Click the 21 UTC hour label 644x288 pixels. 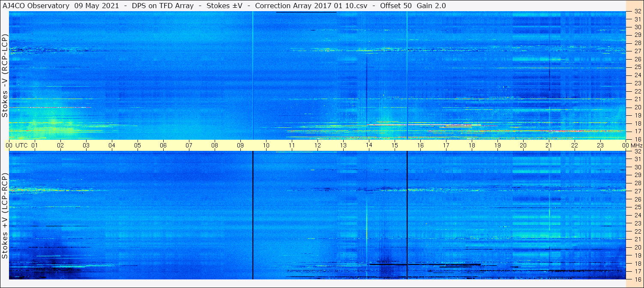549,146
